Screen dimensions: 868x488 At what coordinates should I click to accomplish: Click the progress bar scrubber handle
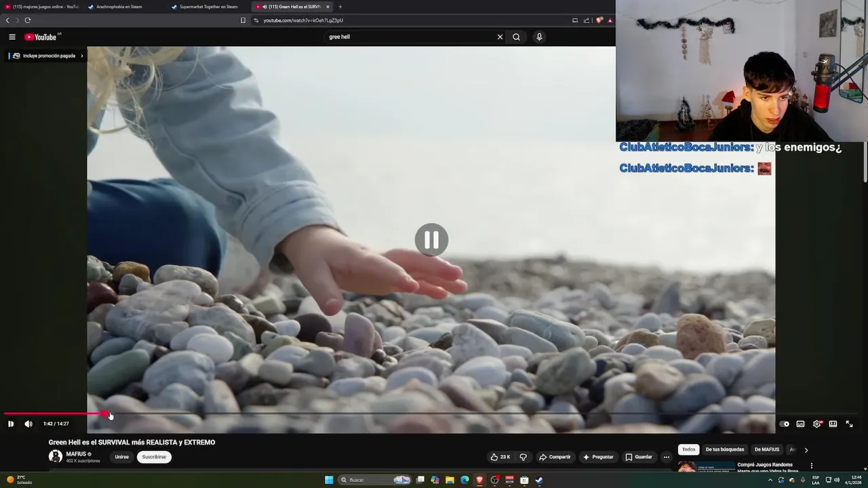(x=105, y=413)
